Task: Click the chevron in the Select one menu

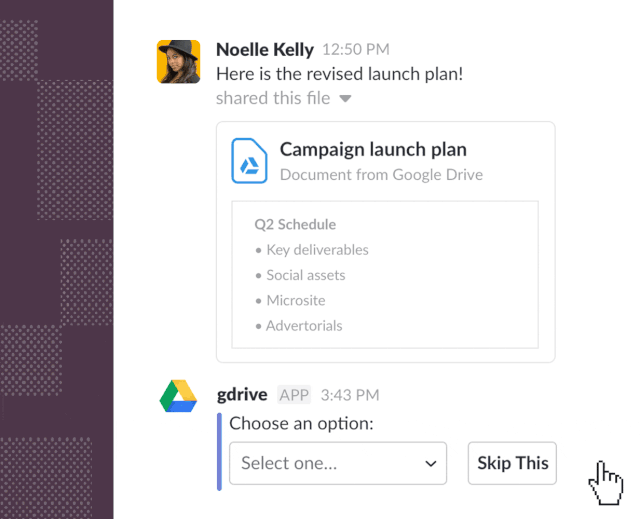Action: [431, 464]
